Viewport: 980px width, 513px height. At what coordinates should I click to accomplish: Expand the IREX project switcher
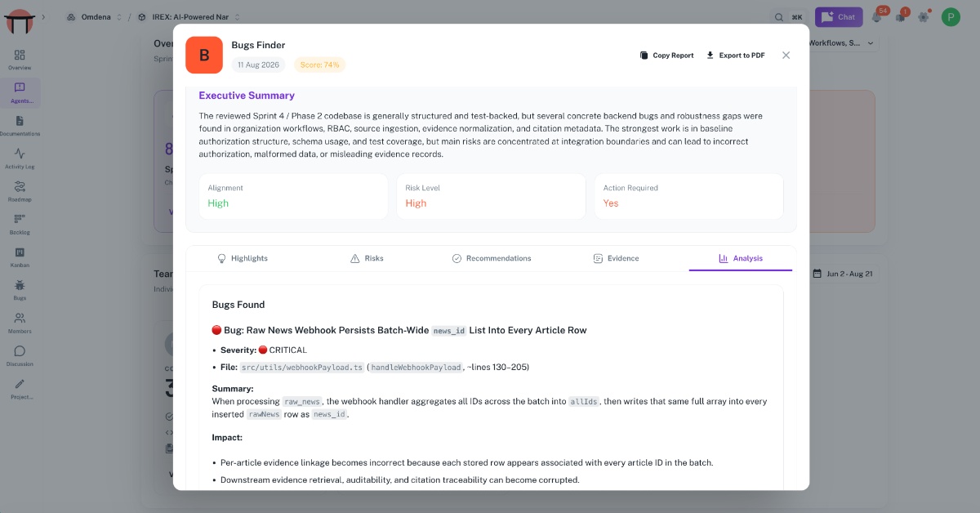(x=189, y=16)
